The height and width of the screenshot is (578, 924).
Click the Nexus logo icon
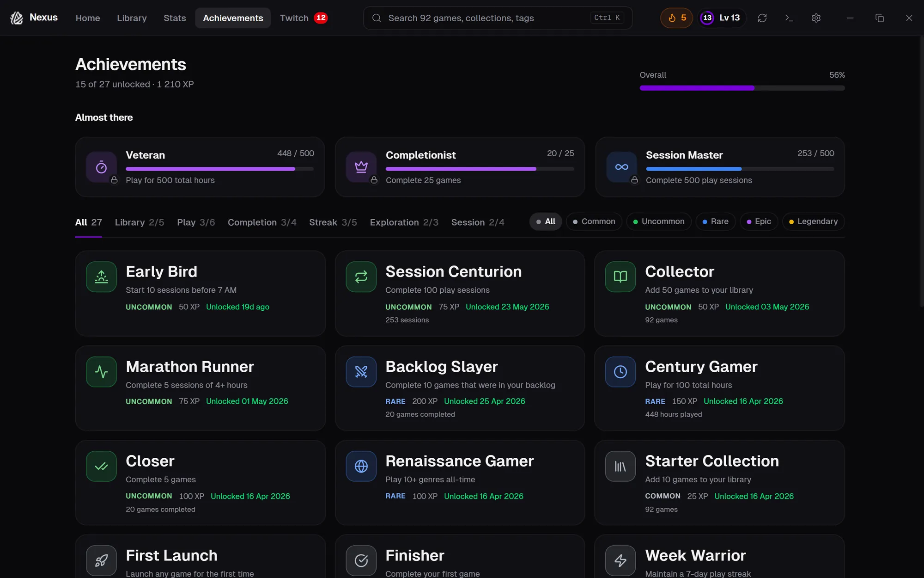[17, 18]
